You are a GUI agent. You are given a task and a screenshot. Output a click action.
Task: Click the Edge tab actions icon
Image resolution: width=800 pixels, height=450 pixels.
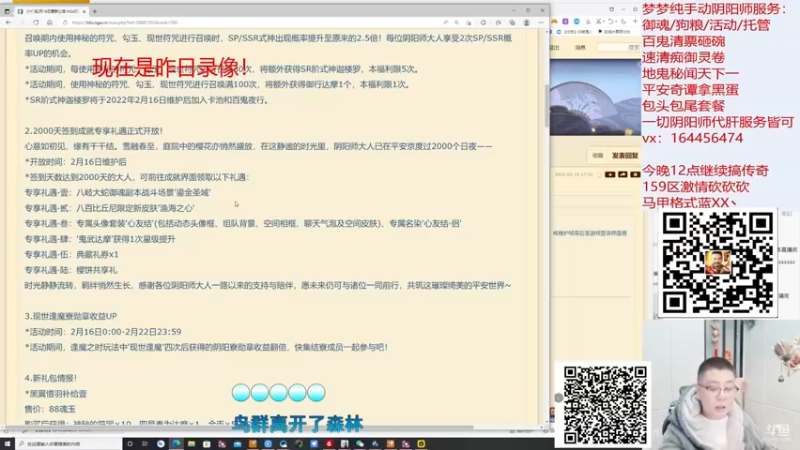point(7,11)
